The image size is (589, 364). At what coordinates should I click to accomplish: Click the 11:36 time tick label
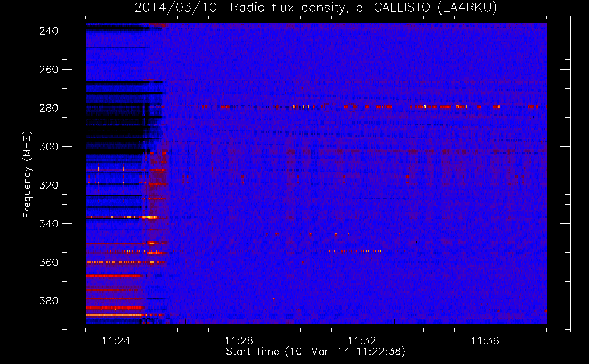point(485,341)
